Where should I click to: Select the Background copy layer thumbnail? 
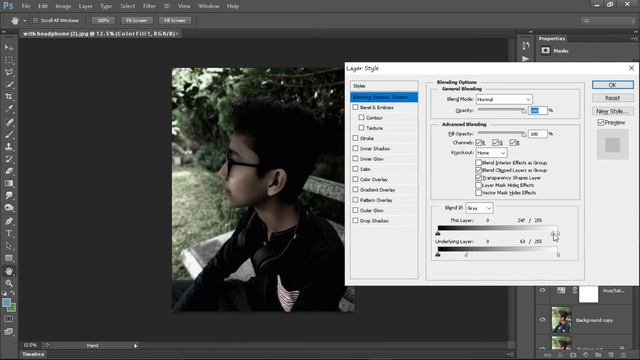click(x=562, y=320)
